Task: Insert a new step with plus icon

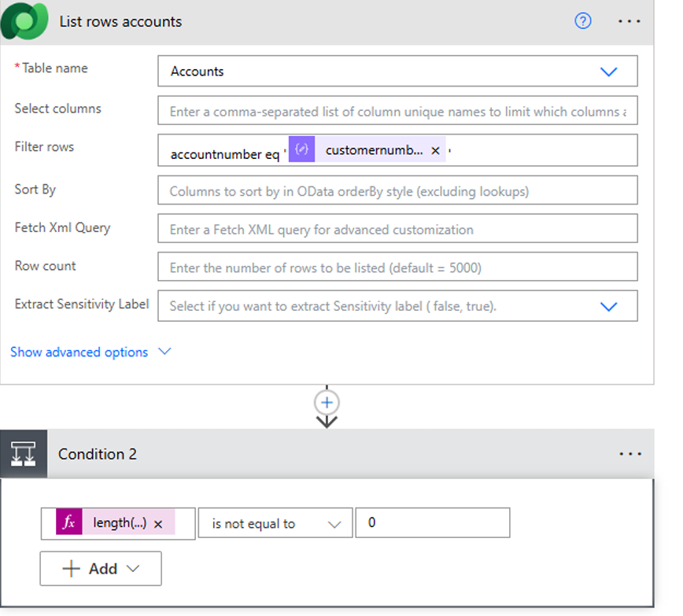Action: point(327,403)
